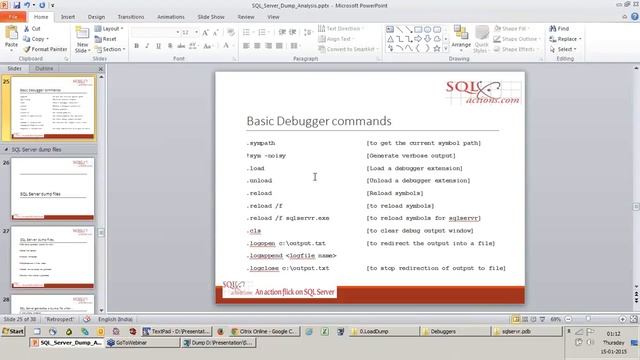Select the oval shape
This screenshot has width=640, height=360.
427,29
